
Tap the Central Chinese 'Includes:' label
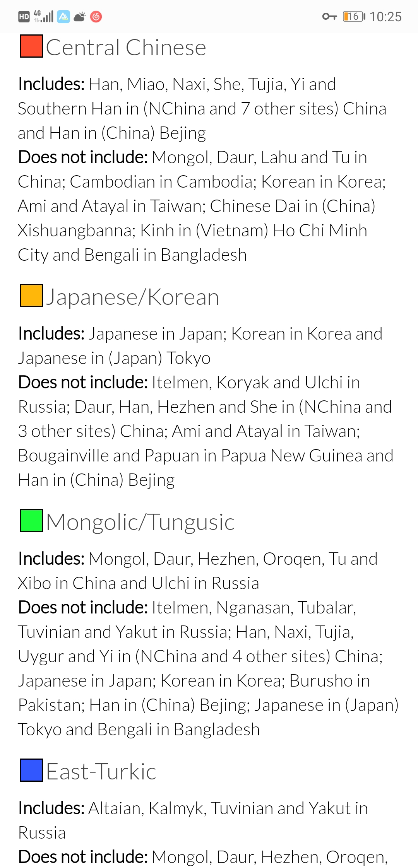pos(51,84)
